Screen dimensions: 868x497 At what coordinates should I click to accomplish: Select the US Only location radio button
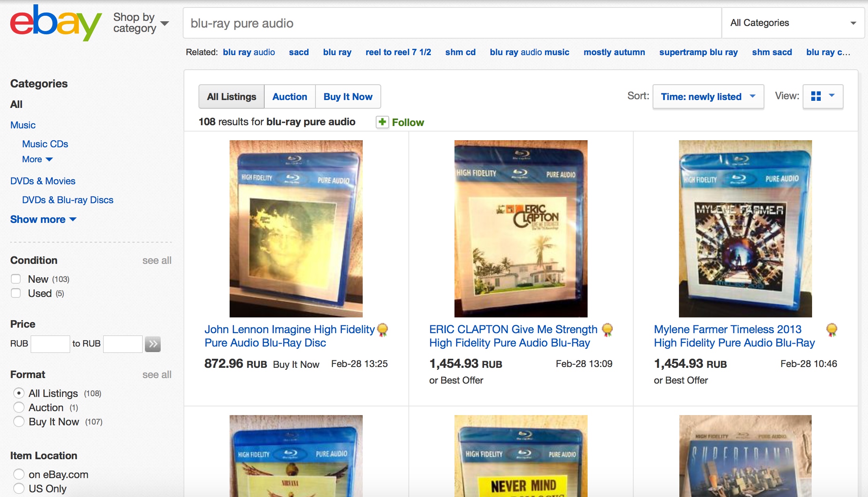point(19,489)
